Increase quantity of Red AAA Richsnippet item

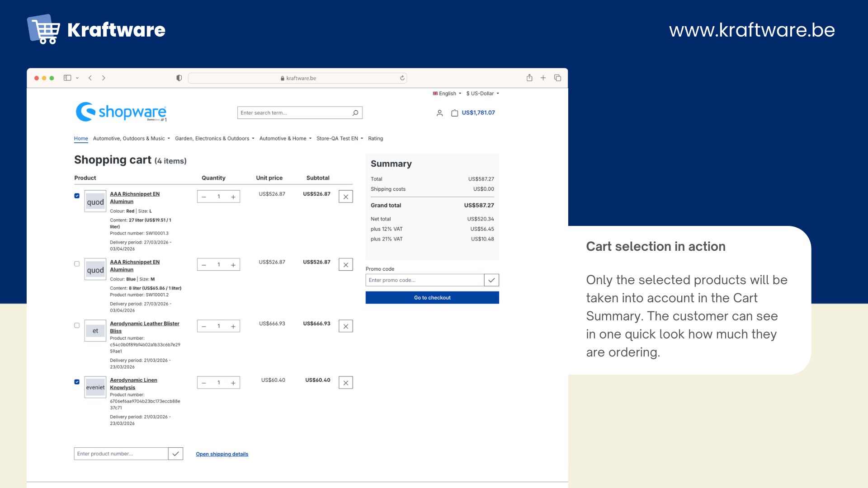pos(233,197)
